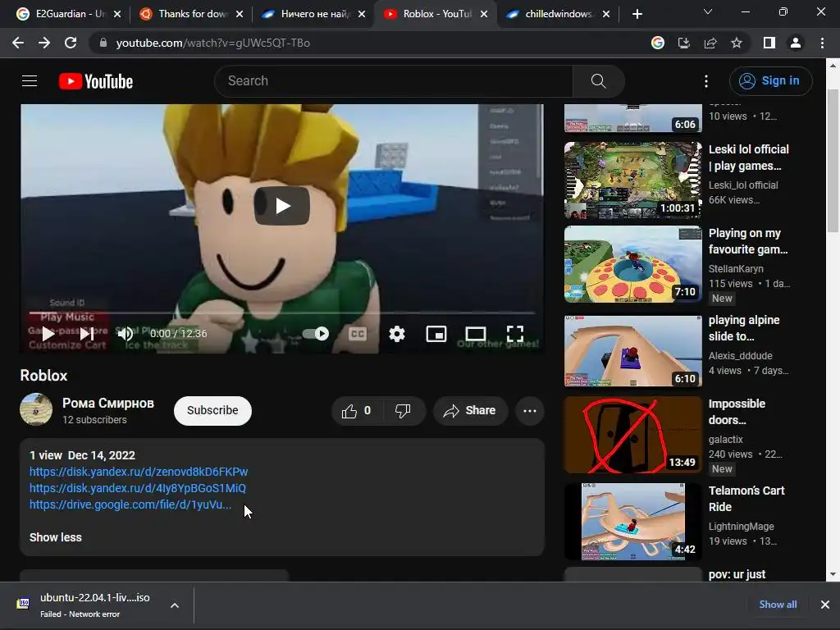840x630 pixels.
Task: Switch to Thanks for downloading Ubuntu tab
Action: [x=190, y=14]
